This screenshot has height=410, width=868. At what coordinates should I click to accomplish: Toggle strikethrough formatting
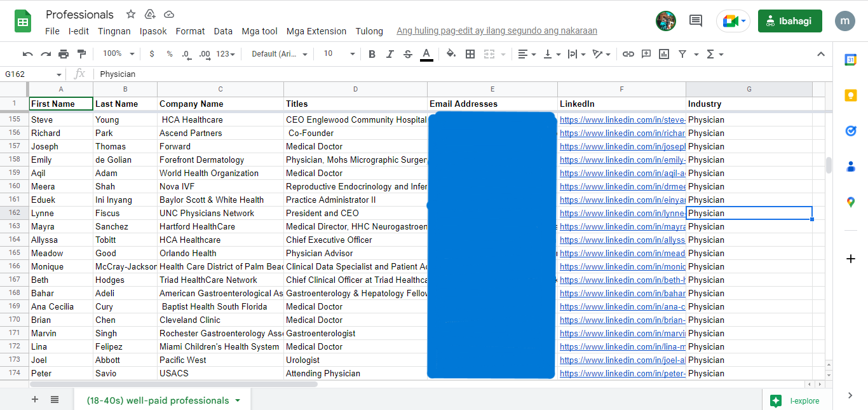click(408, 54)
